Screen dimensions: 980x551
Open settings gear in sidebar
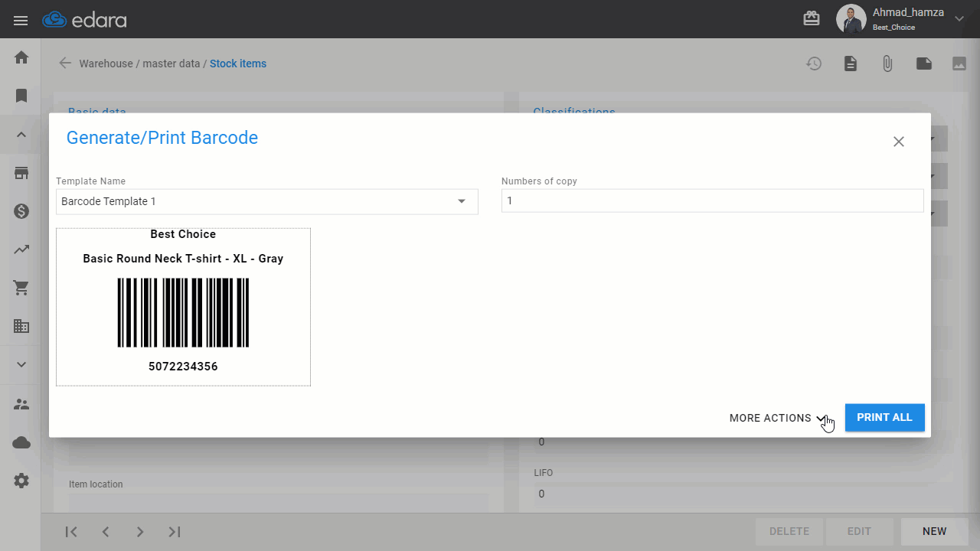coord(21,481)
